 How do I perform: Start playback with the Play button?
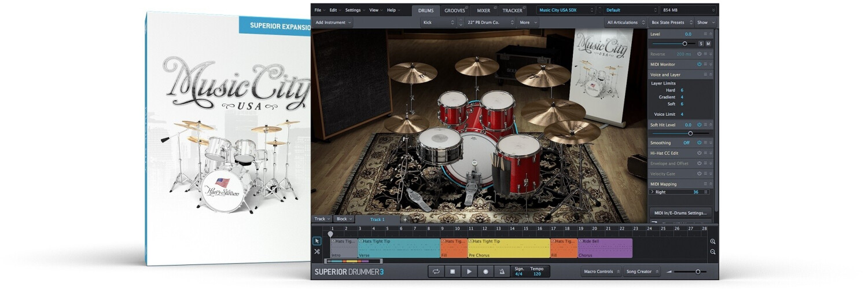469,271
